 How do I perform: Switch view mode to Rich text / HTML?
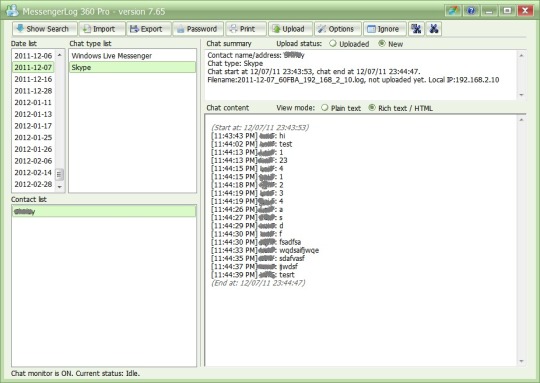372,107
